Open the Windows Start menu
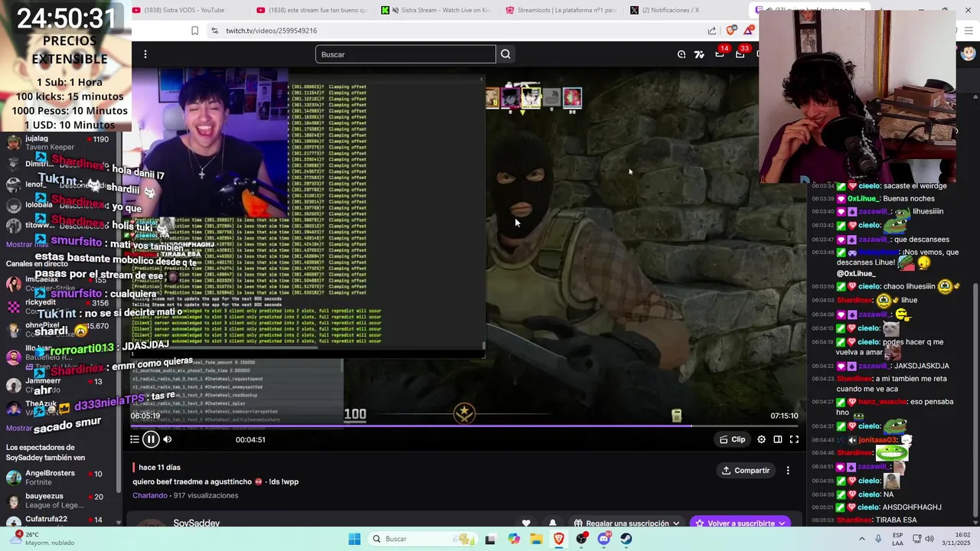 click(x=354, y=539)
